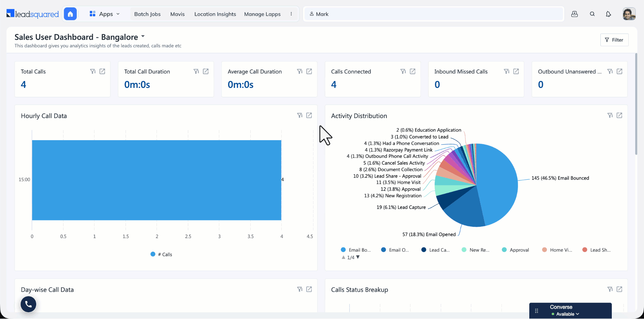Open Total Calls widget expand icon

(x=102, y=71)
